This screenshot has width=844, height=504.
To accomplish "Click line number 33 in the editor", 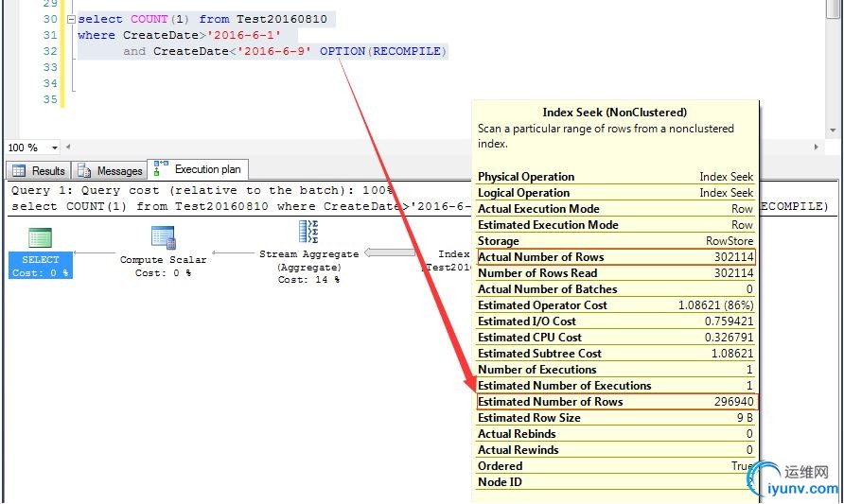I will 50,68.
